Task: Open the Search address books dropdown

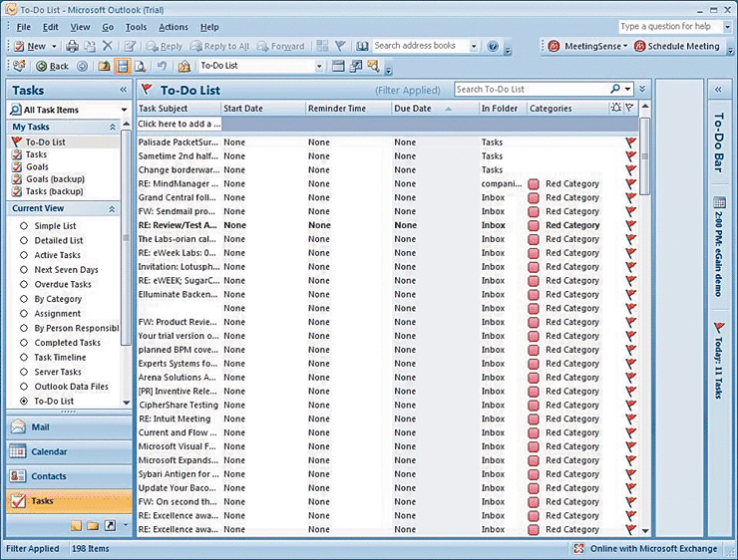Action: 474,46
